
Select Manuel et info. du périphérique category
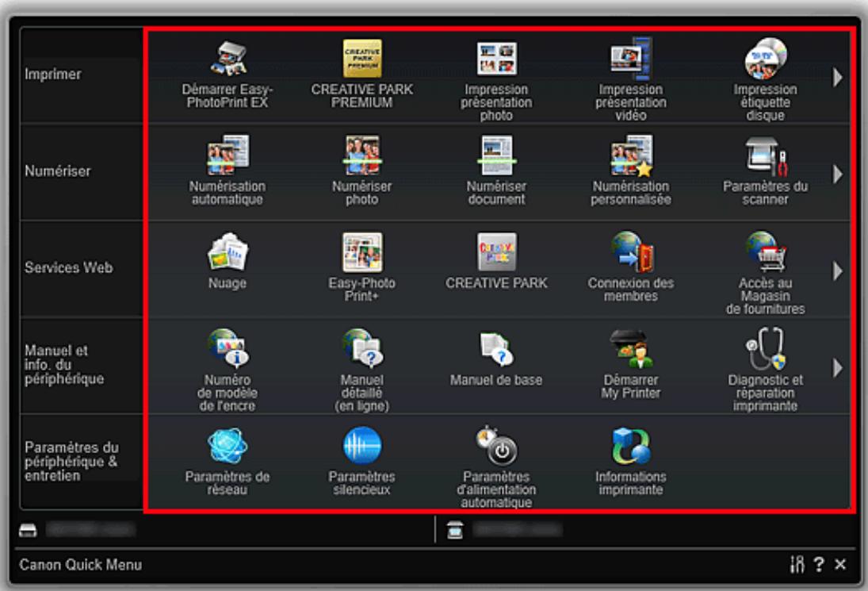pyautogui.click(x=82, y=365)
